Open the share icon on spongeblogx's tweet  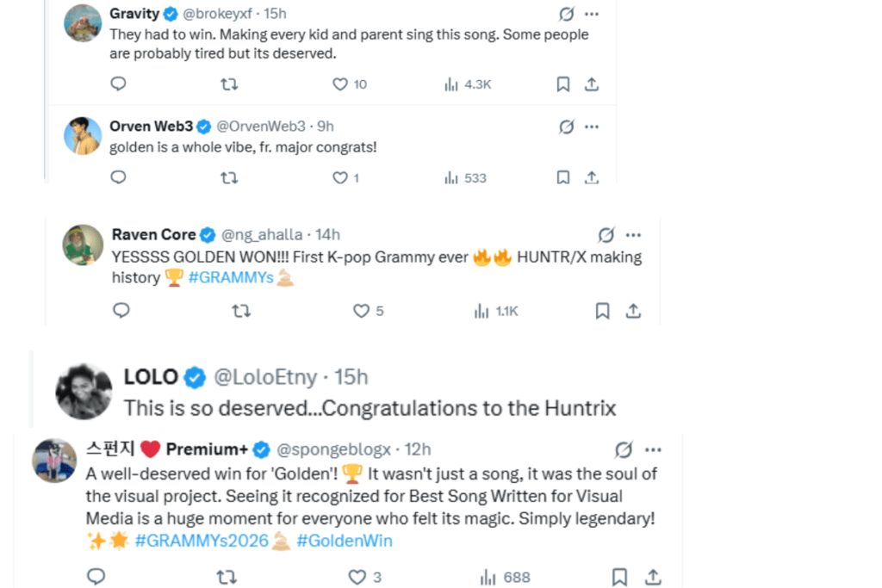click(653, 577)
